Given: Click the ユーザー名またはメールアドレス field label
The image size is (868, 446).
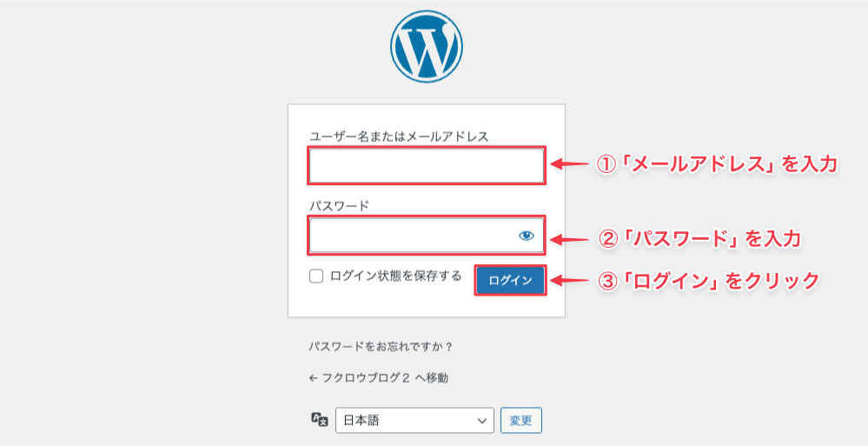Looking at the screenshot, I should [x=399, y=136].
